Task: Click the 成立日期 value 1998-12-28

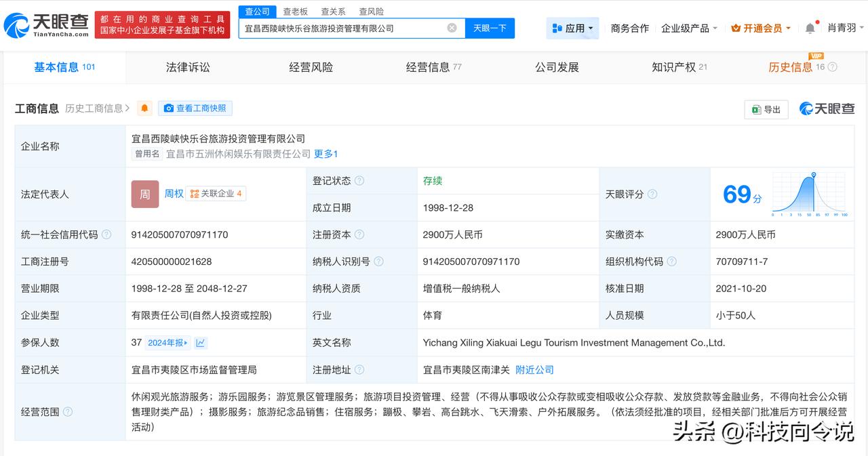Action: pos(448,208)
